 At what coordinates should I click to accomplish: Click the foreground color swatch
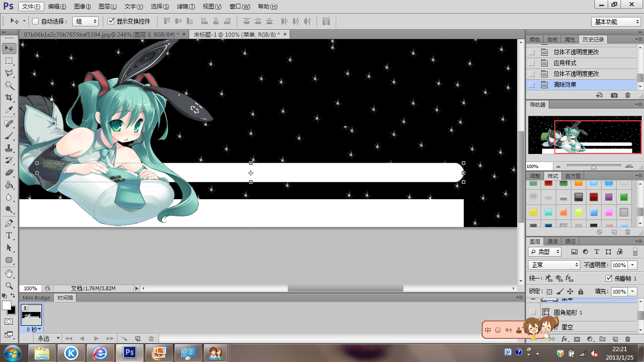click(7, 305)
